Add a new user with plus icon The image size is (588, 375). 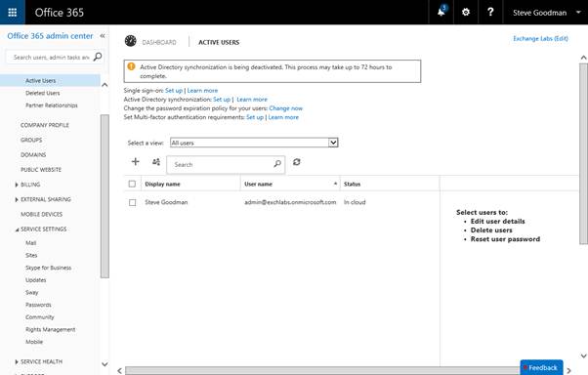pyautogui.click(x=136, y=162)
